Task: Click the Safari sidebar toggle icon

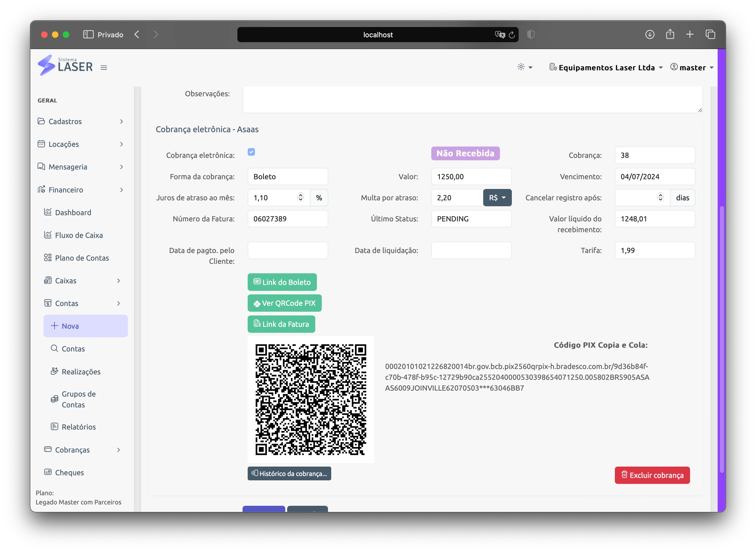Action: [88, 34]
